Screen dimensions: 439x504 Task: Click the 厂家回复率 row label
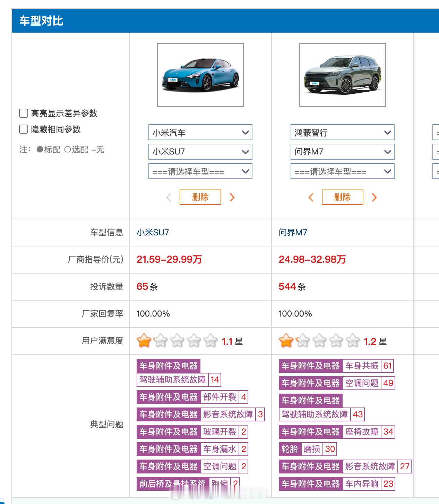pyautogui.click(x=103, y=314)
